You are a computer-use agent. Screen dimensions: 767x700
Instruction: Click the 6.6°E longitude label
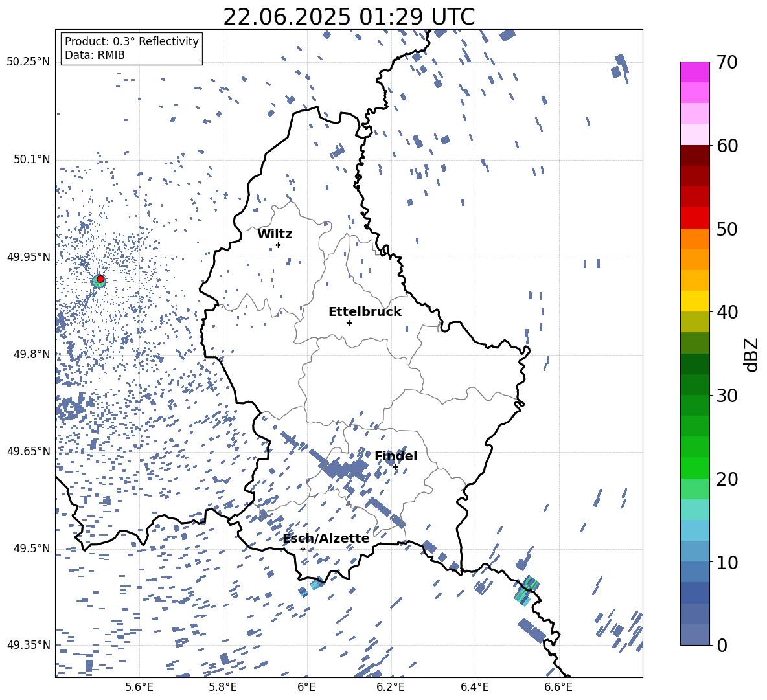(x=558, y=687)
